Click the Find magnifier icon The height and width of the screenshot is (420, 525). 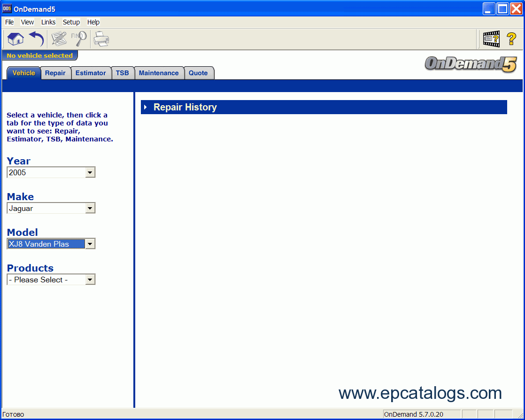pyautogui.click(x=78, y=39)
